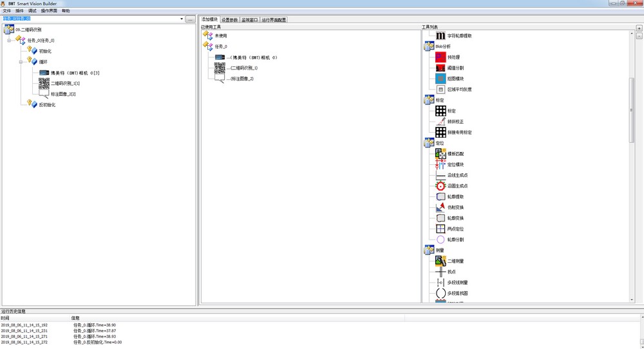Click the BMT camera icon in the left tree
The image size is (644, 349).
click(44, 73)
